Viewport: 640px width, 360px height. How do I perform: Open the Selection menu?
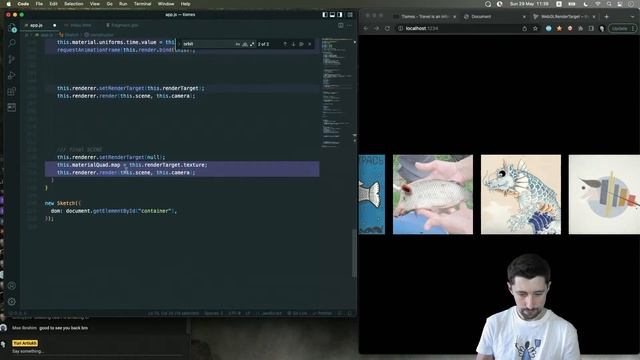pos(73,4)
